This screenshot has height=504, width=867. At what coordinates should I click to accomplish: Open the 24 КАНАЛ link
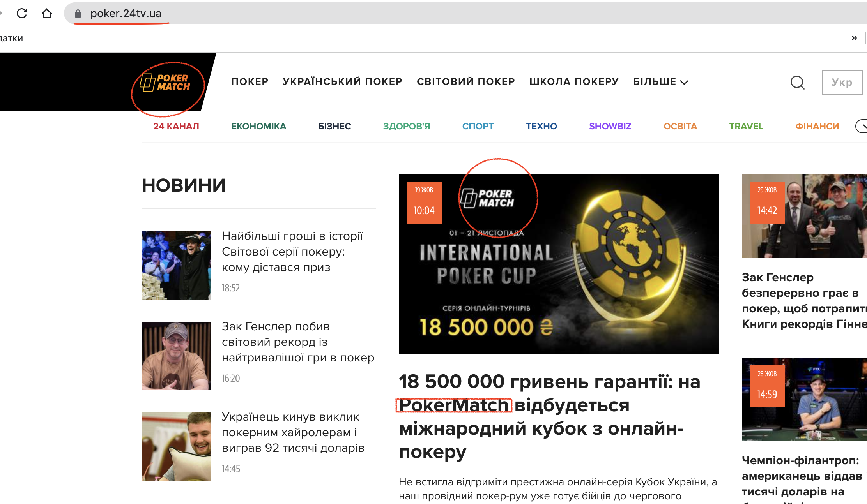pyautogui.click(x=176, y=126)
